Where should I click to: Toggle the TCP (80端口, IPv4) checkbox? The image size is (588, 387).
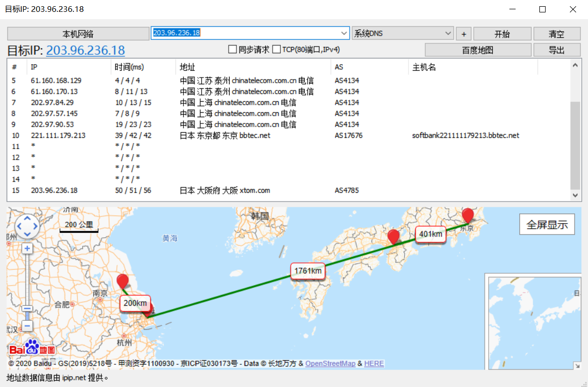tap(277, 50)
